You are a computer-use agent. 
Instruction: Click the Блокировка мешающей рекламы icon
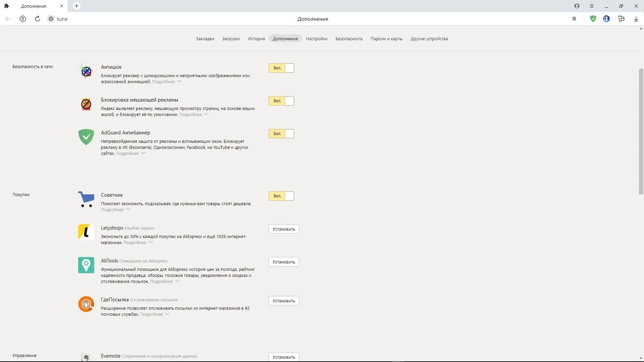coord(86,104)
